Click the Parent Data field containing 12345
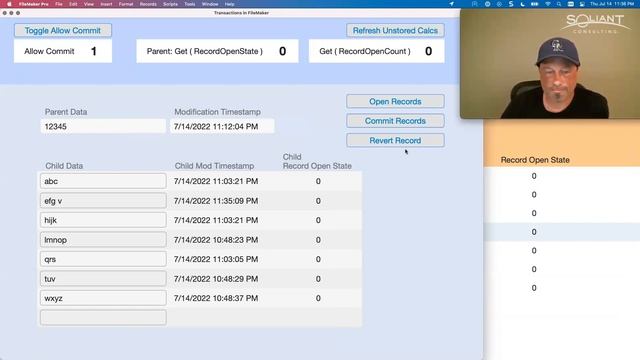640x360 pixels. point(103,127)
